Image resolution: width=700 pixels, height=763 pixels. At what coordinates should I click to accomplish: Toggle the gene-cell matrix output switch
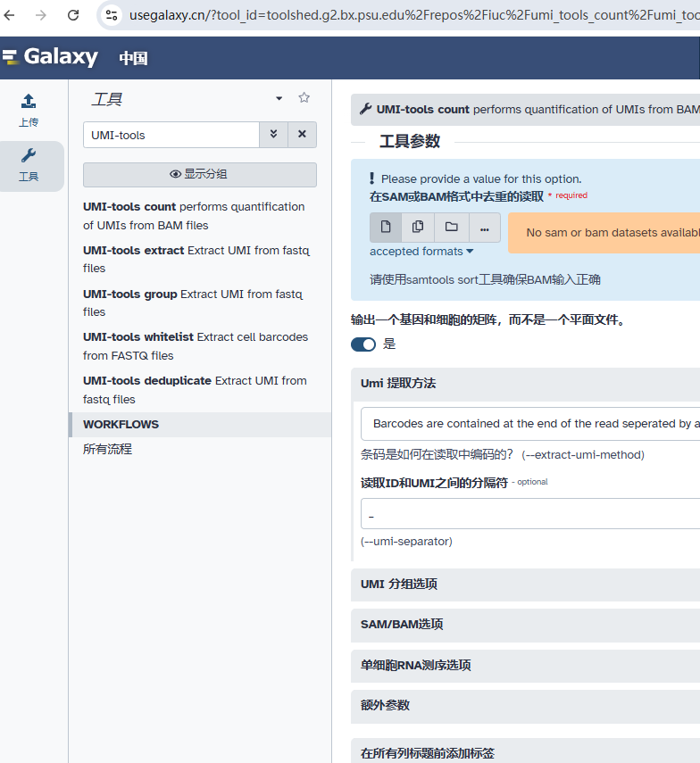point(363,344)
